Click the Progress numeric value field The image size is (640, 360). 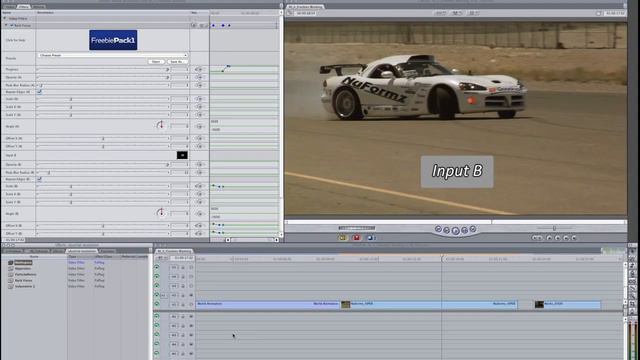click(180, 70)
